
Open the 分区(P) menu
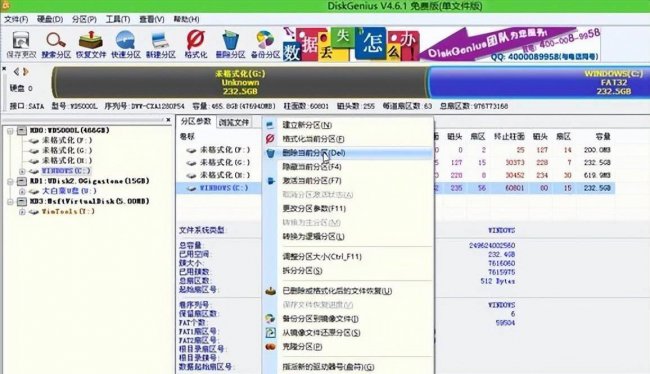click(84, 19)
